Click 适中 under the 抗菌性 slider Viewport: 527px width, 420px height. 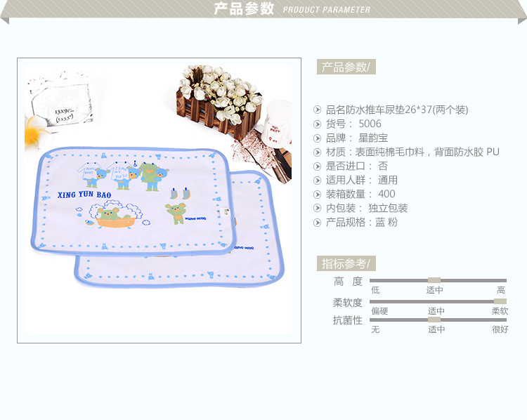[x=436, y=329]
